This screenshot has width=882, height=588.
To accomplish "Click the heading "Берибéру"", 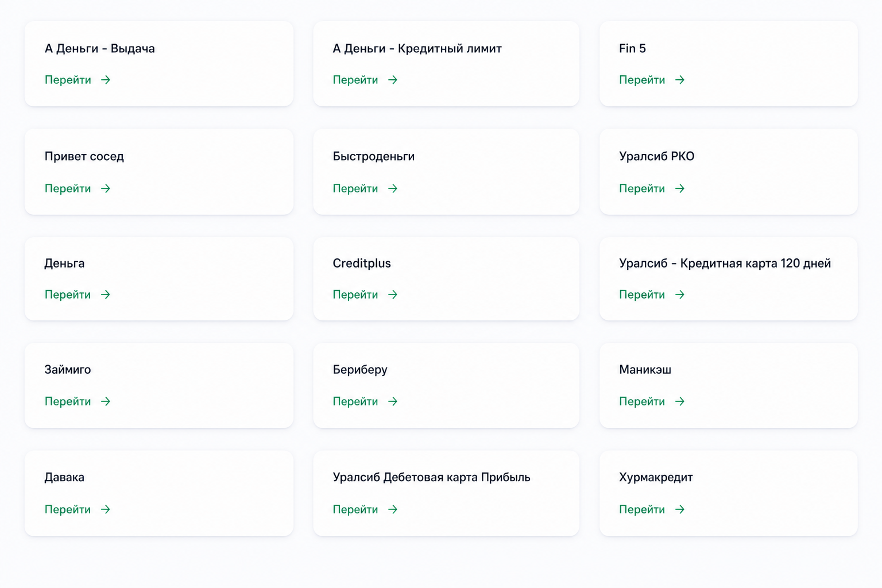I will pos(360,370).
